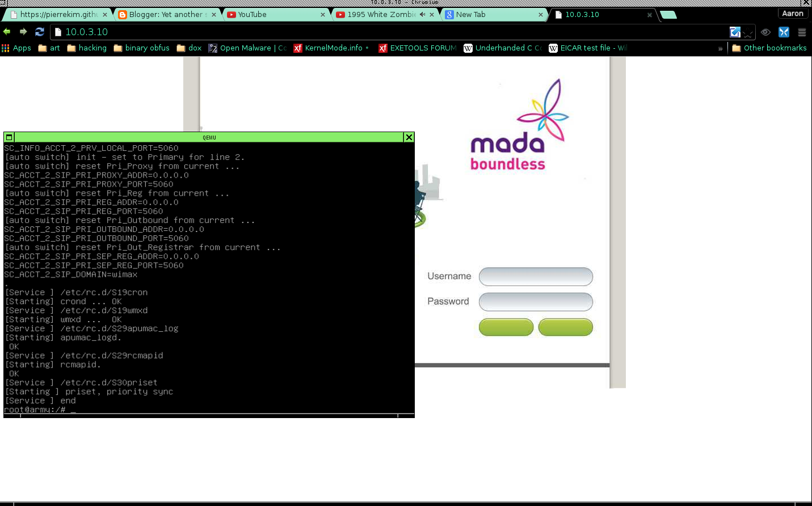The image size is (812, 506).
Task: Click the SC_INFO_ACCT_2_PRV_LOCAL_PORT=5060 line
Action: point(91,148)
